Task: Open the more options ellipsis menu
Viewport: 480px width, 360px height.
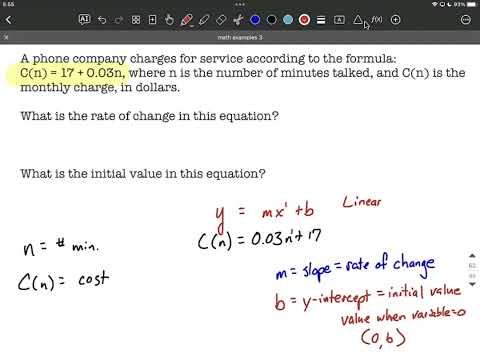Action: [x=466, y=20]
